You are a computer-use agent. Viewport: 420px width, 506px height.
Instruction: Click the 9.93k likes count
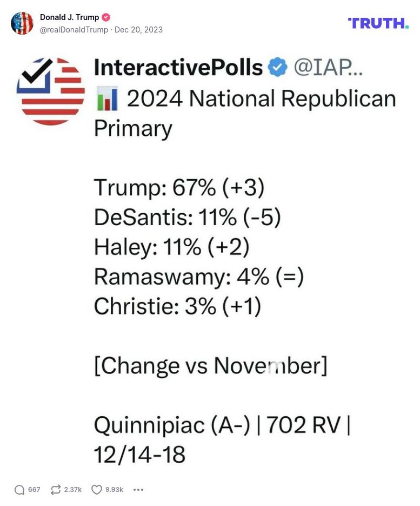[114, 490]
